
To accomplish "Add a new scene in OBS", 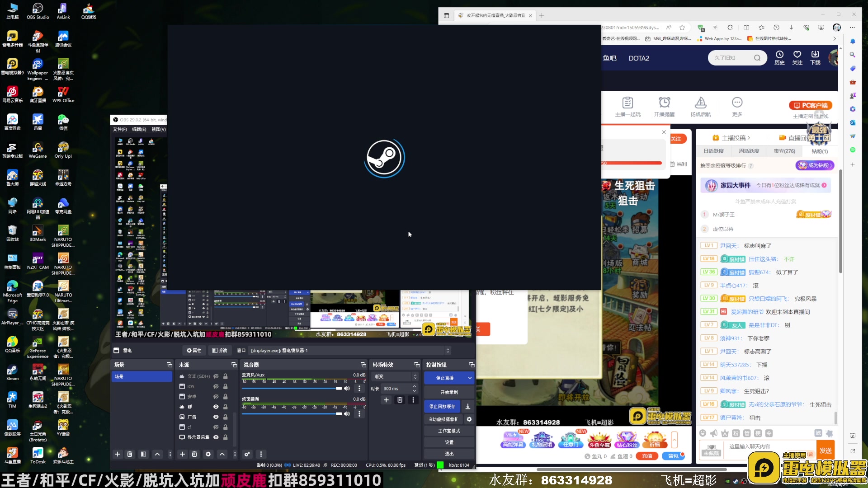I will pos(118,454).
